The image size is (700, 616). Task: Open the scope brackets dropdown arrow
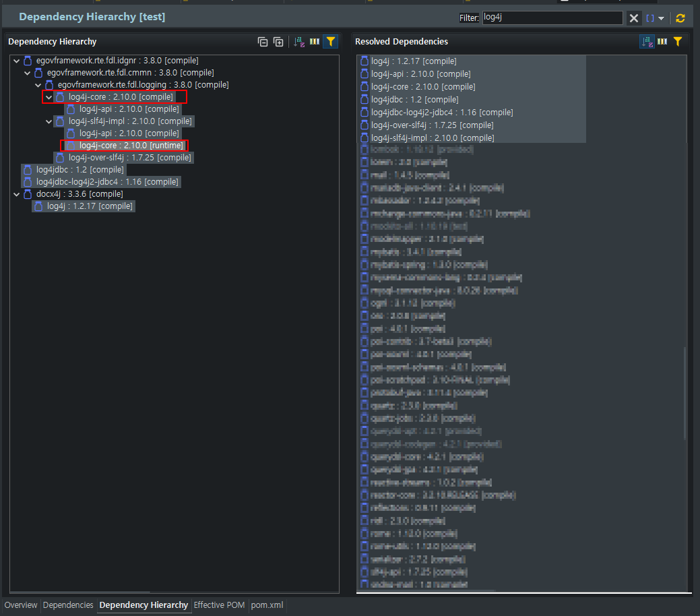[x=661, y=18]
